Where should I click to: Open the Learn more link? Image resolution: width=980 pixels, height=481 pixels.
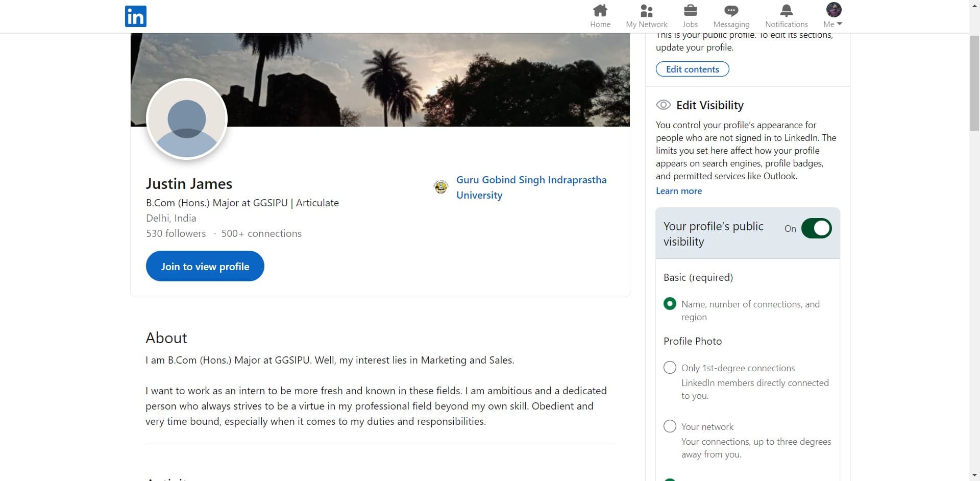pyautogui.click(x=678, y=191)
